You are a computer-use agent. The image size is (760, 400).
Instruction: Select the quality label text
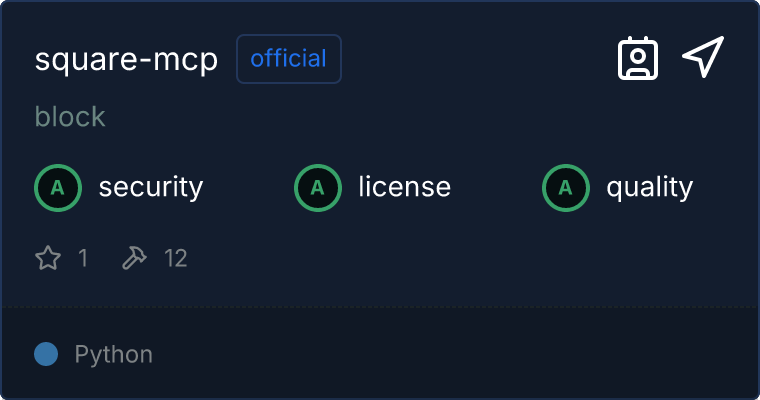click(649, 187)
